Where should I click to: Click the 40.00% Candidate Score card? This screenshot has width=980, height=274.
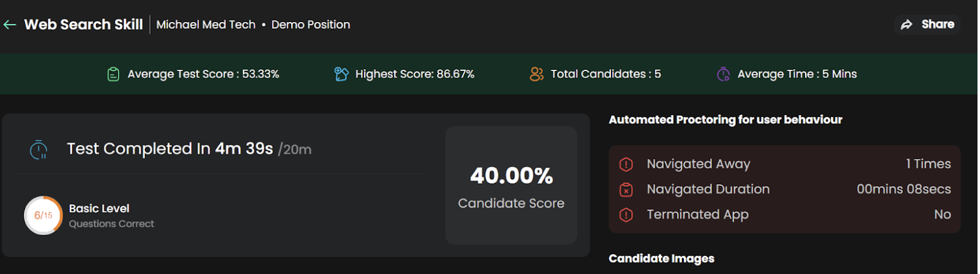511,185
